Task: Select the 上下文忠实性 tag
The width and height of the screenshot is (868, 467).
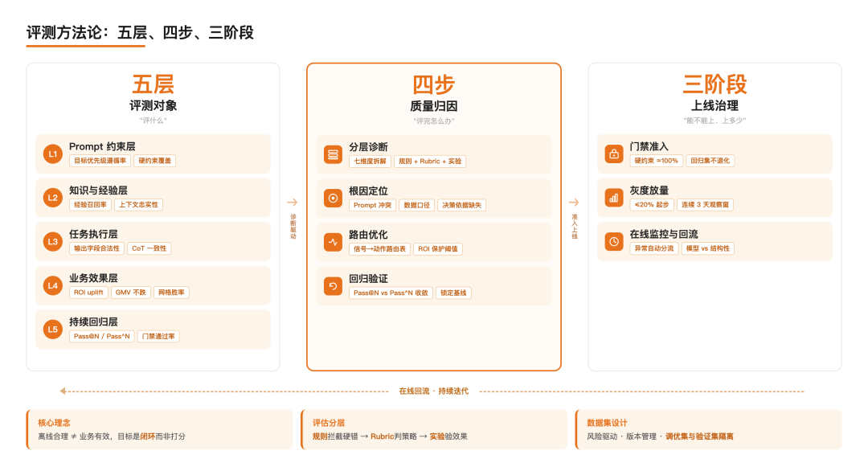Action: point(138,205)
